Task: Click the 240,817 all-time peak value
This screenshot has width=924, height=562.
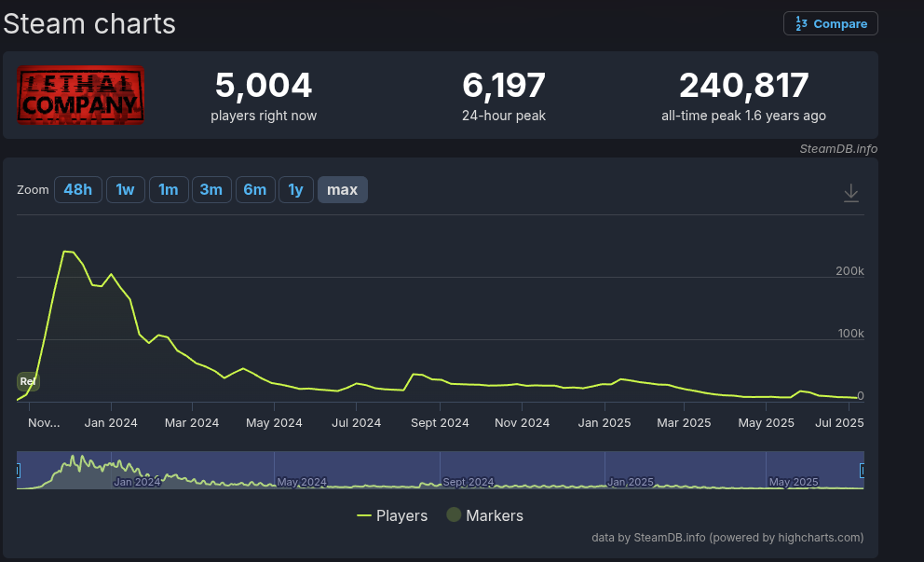Action: click(x=743, y=86)
